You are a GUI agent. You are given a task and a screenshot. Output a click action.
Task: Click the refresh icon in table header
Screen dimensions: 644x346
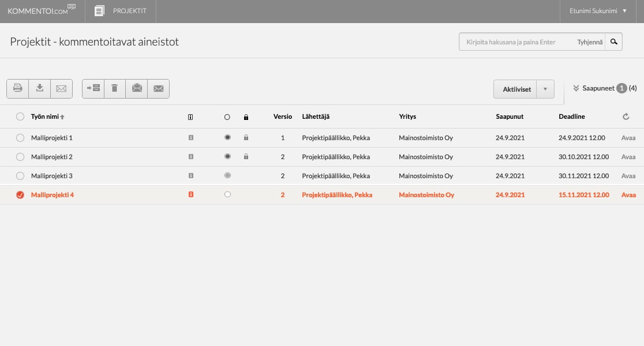[x=626, y=116]
